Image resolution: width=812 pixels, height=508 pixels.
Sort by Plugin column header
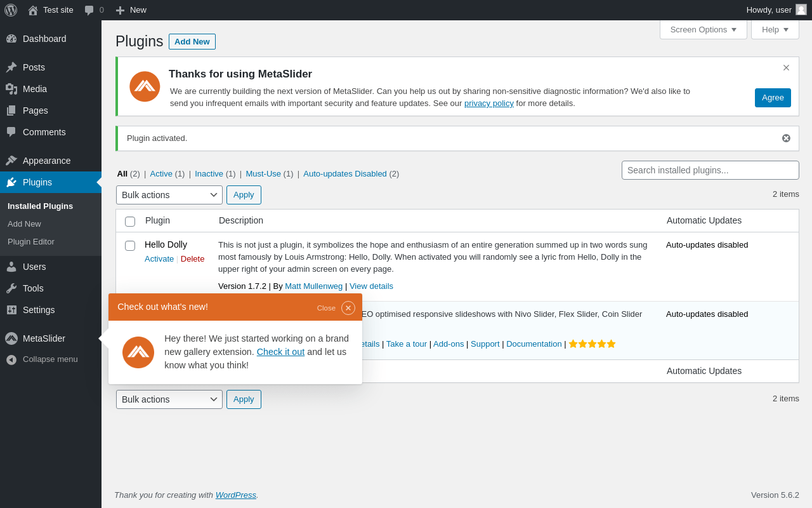157,220
